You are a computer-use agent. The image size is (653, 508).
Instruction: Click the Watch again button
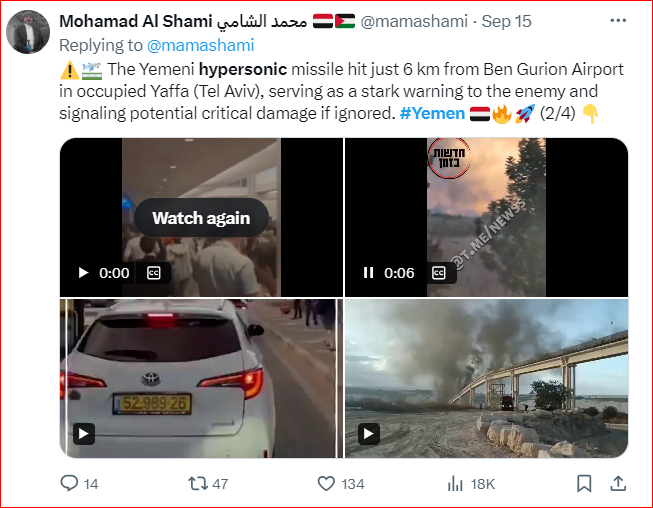click(x=201, y=218)
